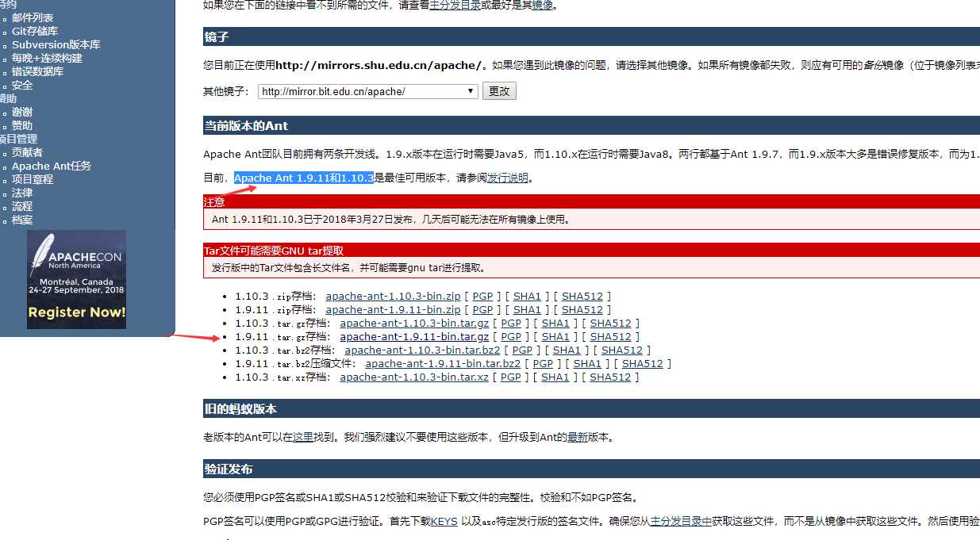Image resolution: width=980 pixels, height=540 pixels.
Task: Open the ApacheCon Register Now banner
Action: pyautogui.click(x=76, y=279)
